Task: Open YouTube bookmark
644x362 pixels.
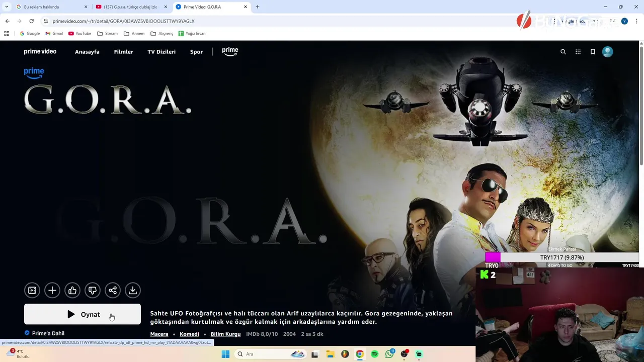Action: (80, 34)
